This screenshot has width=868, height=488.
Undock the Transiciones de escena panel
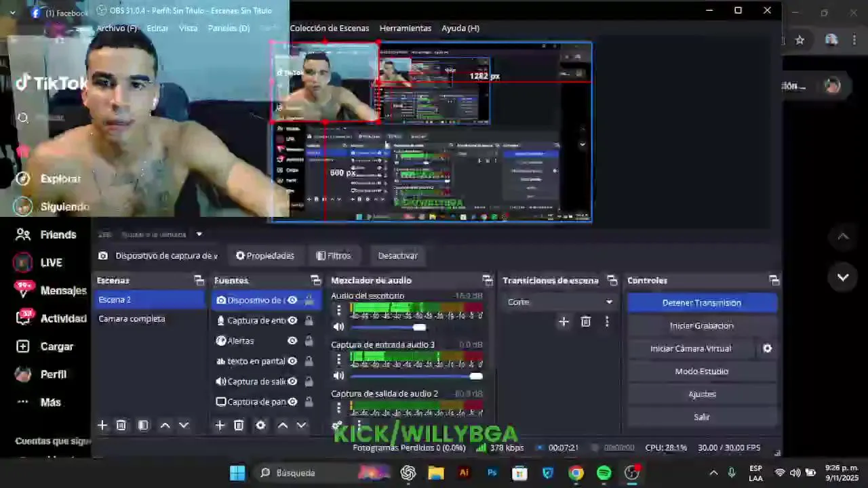click(612, 280)
